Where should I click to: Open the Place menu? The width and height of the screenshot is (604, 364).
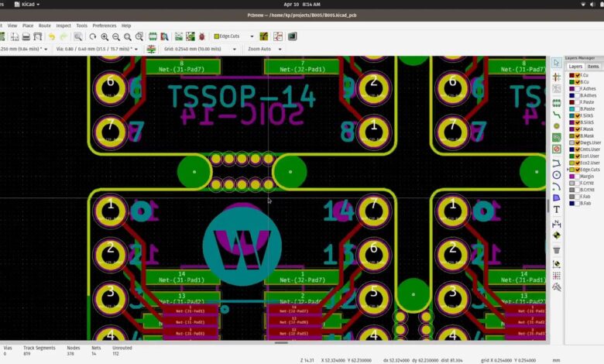point(28,26)
